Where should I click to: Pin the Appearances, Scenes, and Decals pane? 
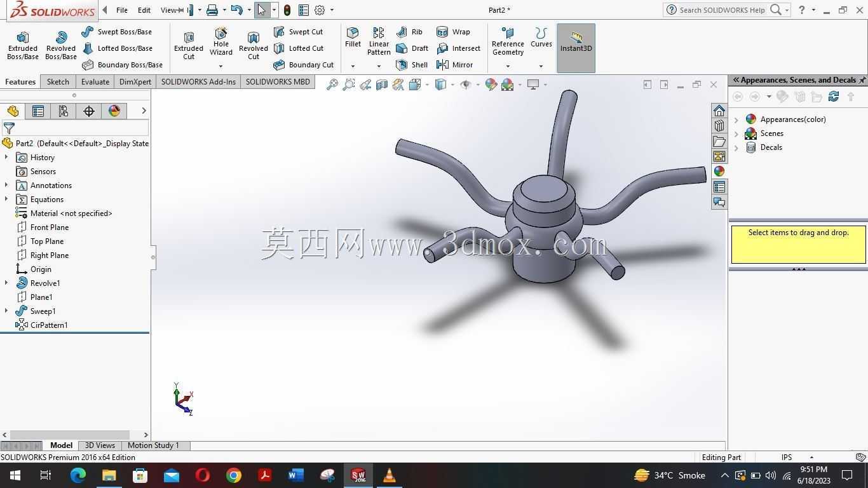(862, 80)
